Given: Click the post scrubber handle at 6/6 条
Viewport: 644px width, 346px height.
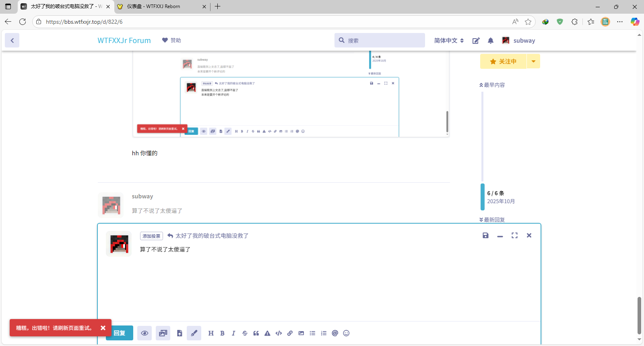Looking at the screenshot, I should [483, 197].
